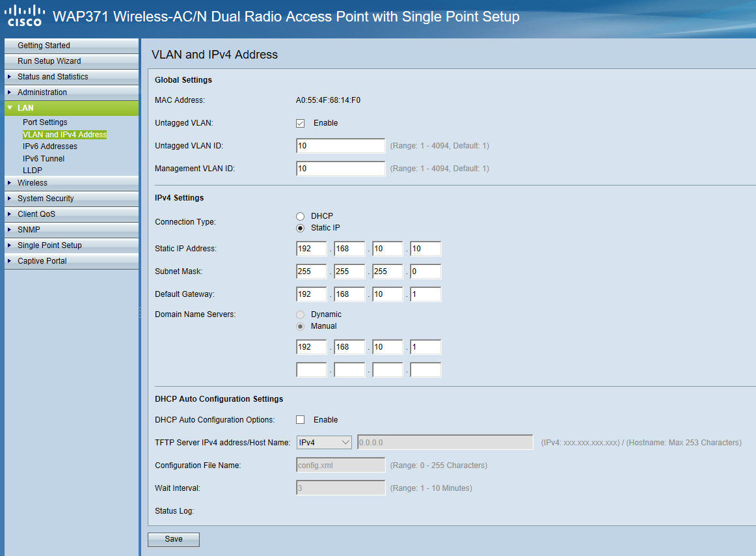Click the Untagged VLAN ID field

pos(340,146)
